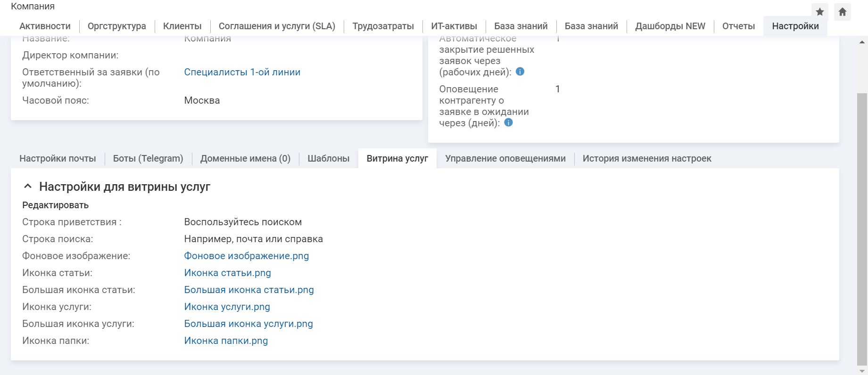Click the home icon
Viewport: 868px width, 375px height.
pyautogui.click(x=843, y=12)
